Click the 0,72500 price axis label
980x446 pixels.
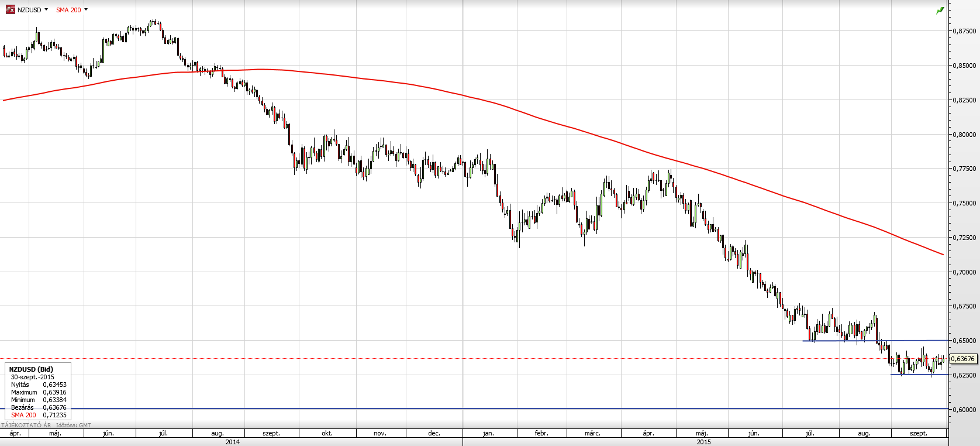965,238
